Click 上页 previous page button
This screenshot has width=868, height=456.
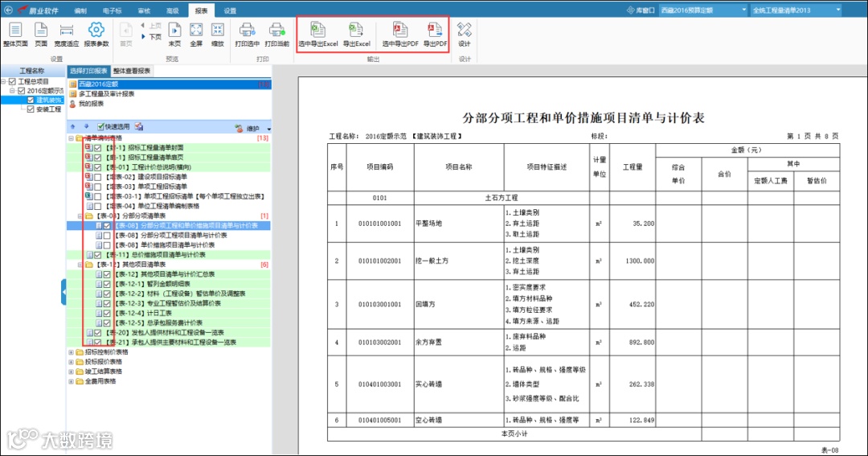click(152, 26)
